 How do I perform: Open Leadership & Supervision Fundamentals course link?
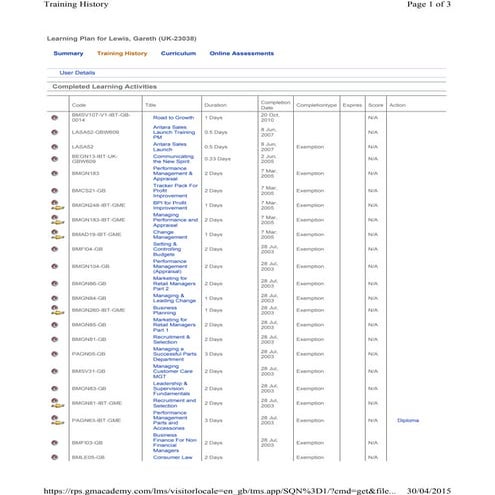pos(171,388)
